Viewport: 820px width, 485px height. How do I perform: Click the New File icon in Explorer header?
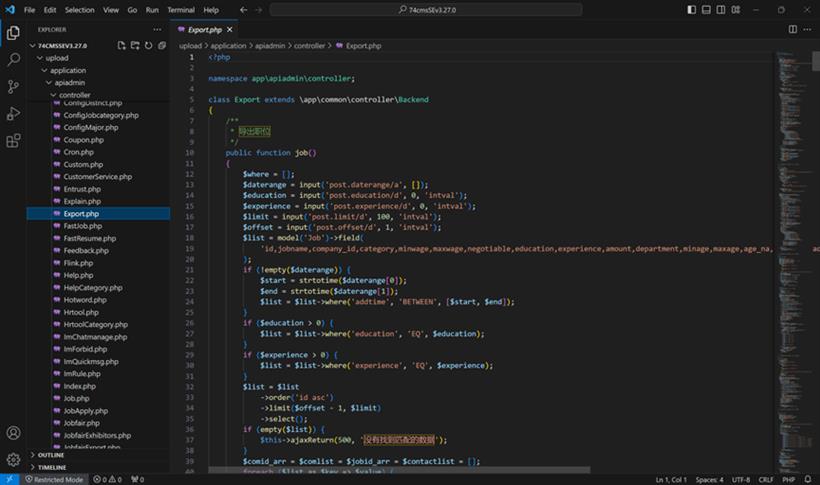121,46
